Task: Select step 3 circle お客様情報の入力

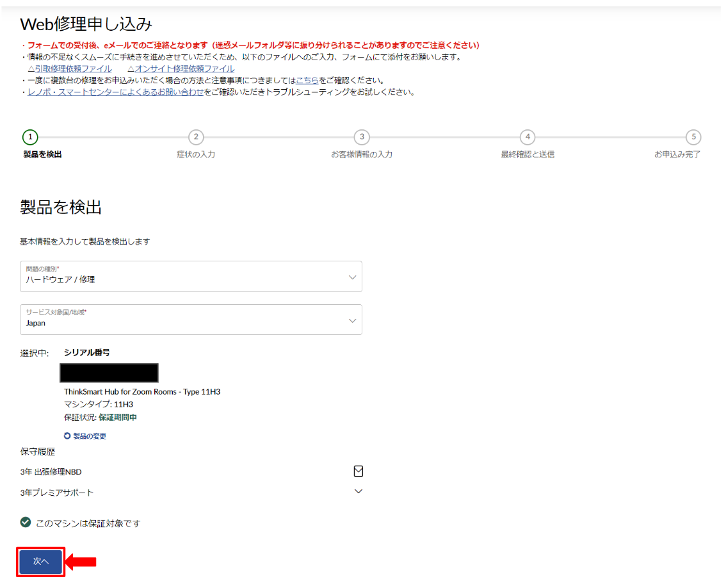Action: point(362,137)
